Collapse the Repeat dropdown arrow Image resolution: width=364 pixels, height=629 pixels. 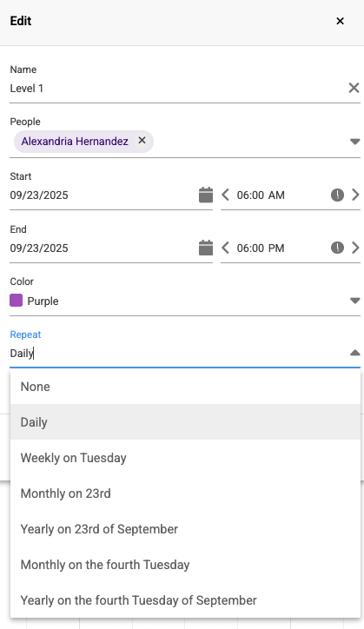354,353
